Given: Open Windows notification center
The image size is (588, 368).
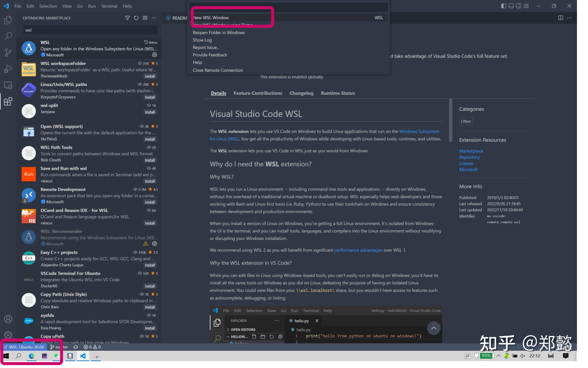Looking at the screenshot, I should 566,356.
